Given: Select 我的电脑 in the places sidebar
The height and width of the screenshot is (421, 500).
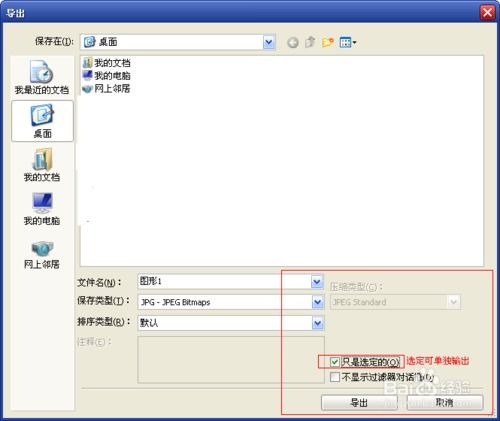Looking at the screenshot, I should pos(42,209).
